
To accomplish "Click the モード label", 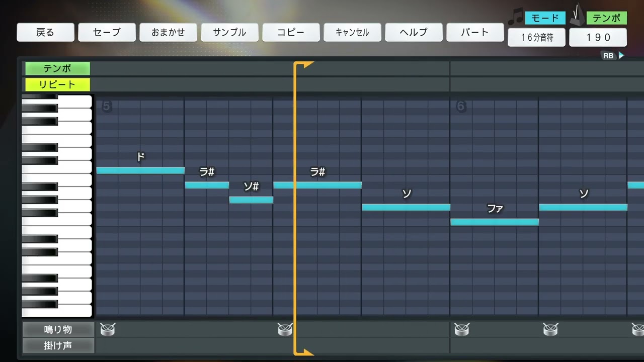I will coord(545,18).
